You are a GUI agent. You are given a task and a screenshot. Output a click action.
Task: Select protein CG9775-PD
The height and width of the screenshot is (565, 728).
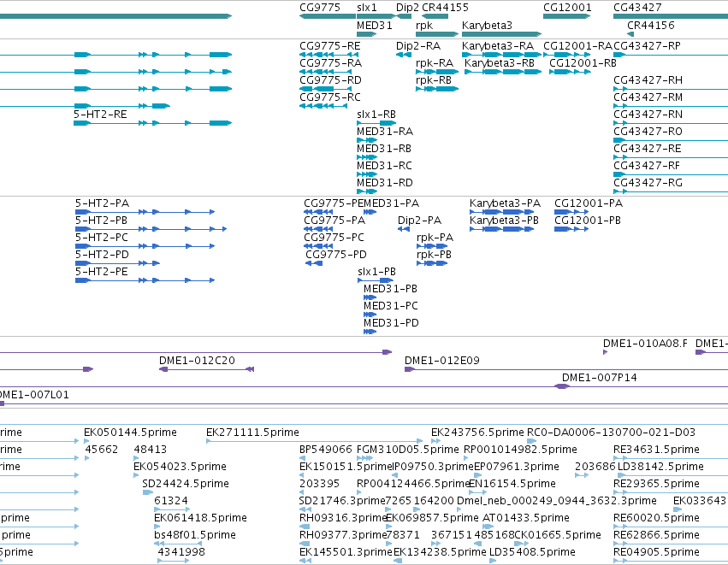[336, 255]
